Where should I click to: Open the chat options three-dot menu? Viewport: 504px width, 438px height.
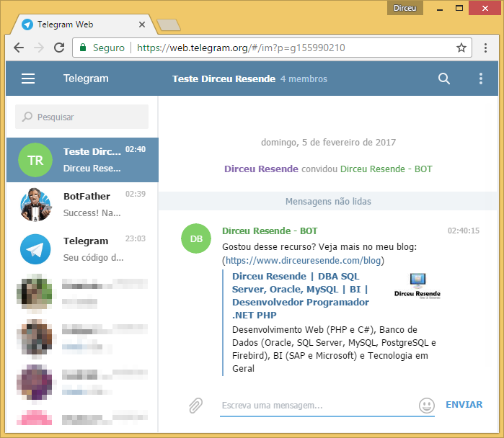point(480,79)
